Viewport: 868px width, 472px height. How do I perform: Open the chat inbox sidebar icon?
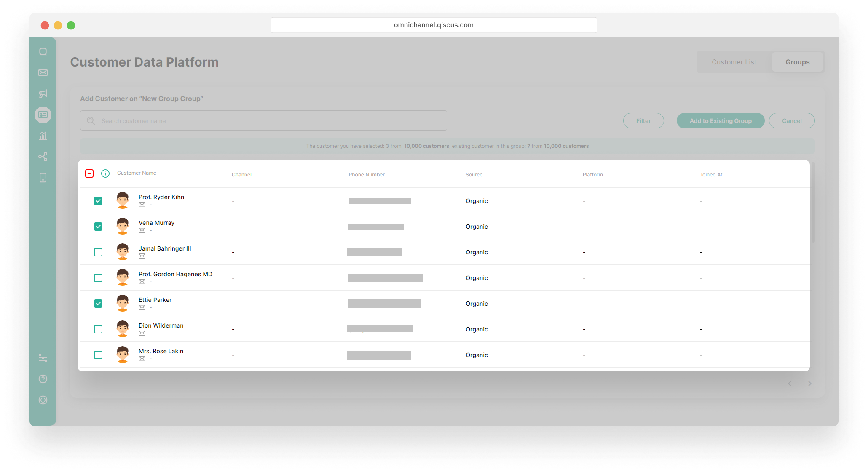coord(43,51)
